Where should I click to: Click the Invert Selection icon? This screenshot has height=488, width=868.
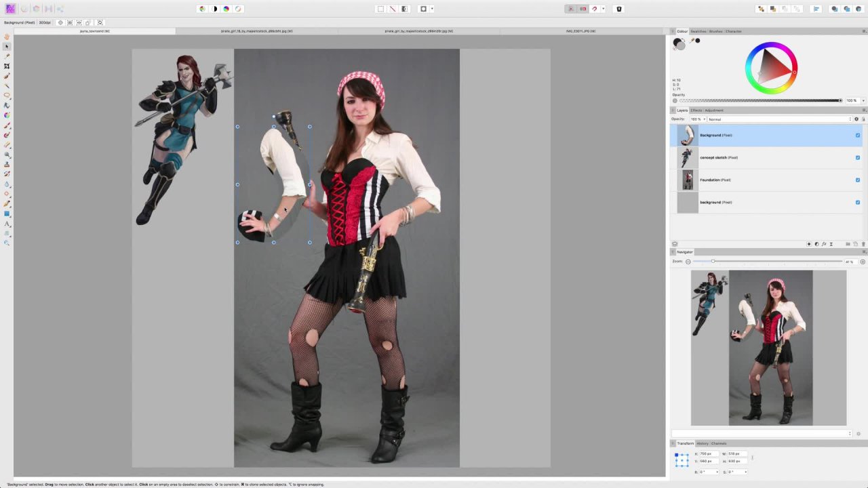point(404,9)
